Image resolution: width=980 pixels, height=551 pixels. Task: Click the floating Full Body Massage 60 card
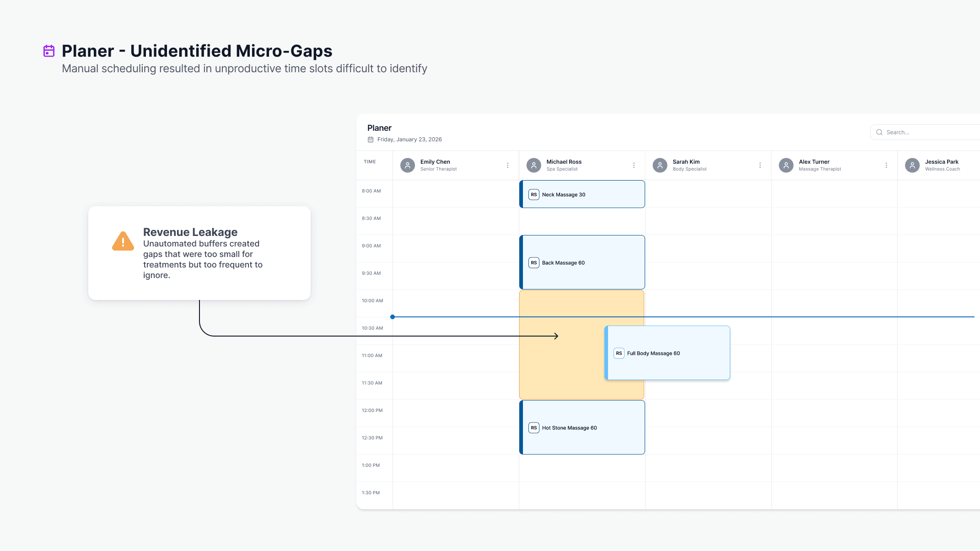point(667,353)
